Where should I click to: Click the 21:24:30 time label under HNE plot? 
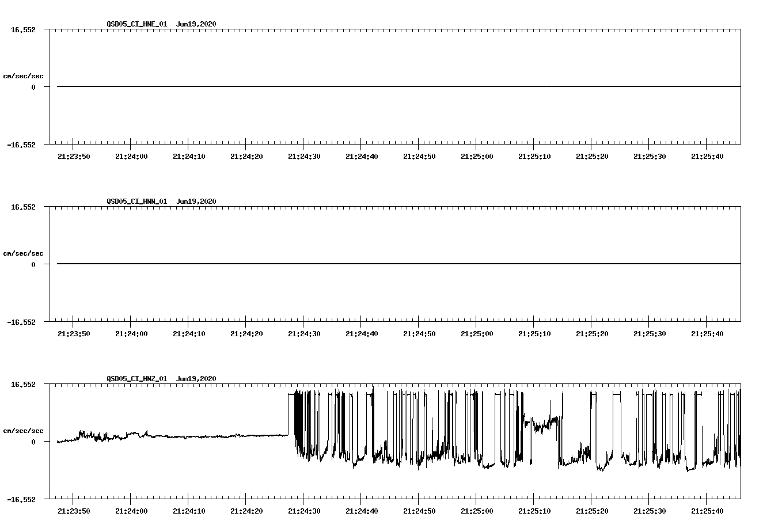tap(304, 157)
